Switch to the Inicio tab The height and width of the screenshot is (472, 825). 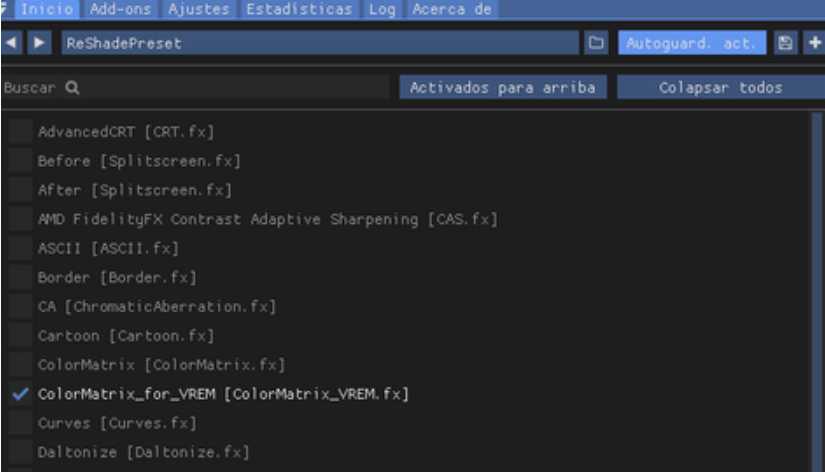point(47,9)
